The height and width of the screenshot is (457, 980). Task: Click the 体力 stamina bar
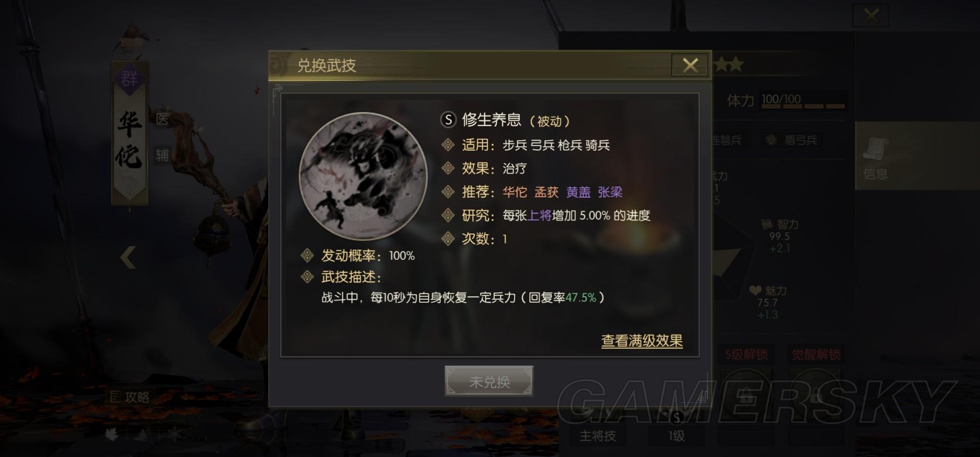point(803,100)
